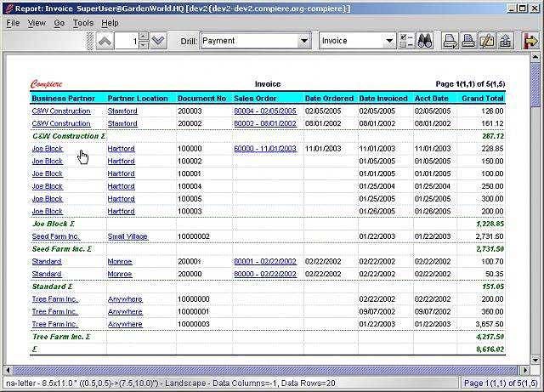This screenshot has height=392, width=544.
Task: Open the Seed Farm Inc. link
Action: 56,236
